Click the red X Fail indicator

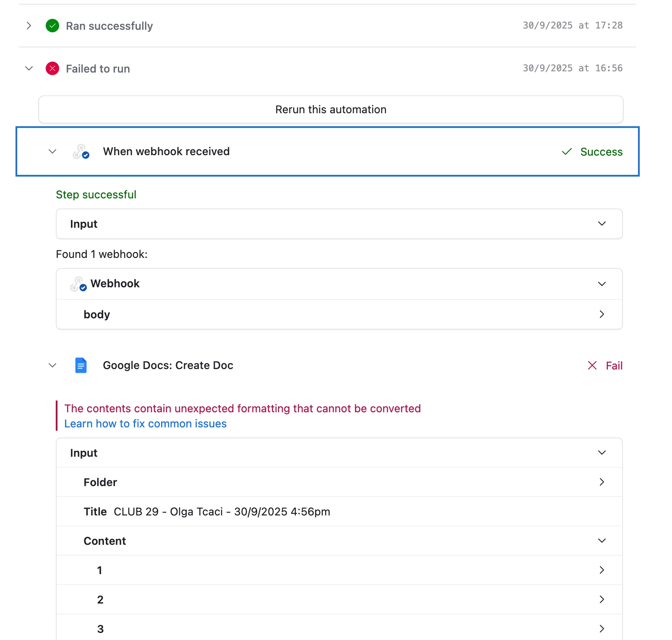pos(592,366)
